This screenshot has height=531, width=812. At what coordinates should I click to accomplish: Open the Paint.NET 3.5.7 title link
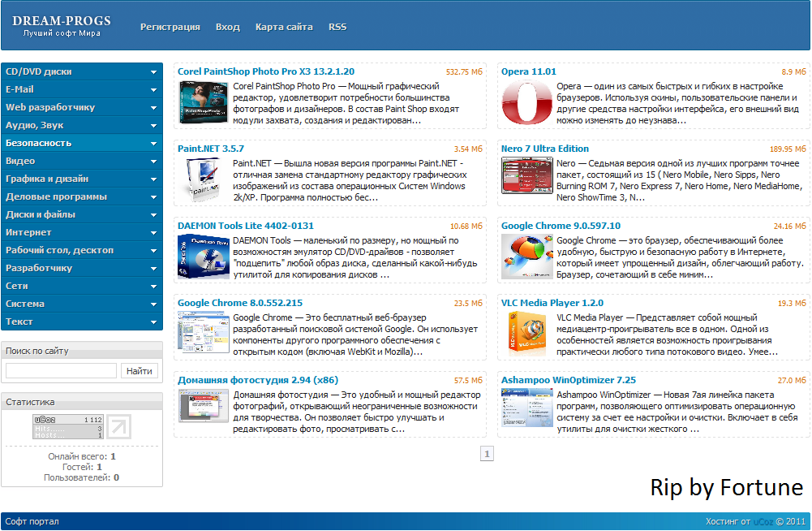pos(211,149)
